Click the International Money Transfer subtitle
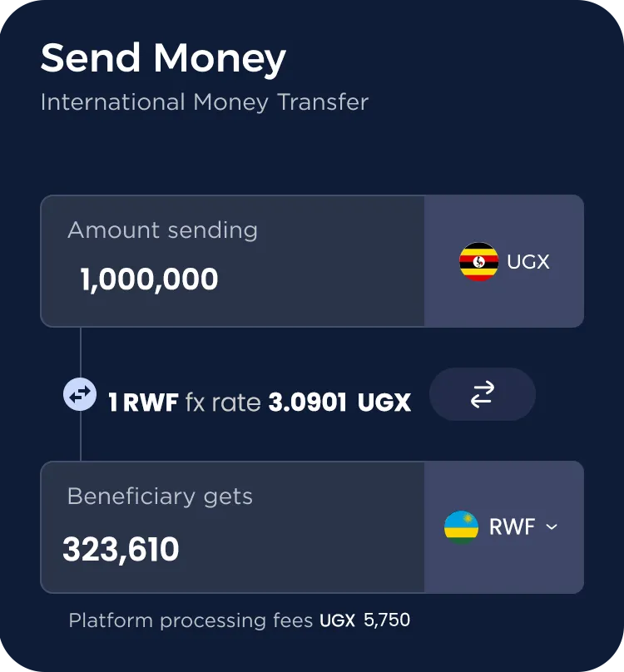 tap(205, 103)
